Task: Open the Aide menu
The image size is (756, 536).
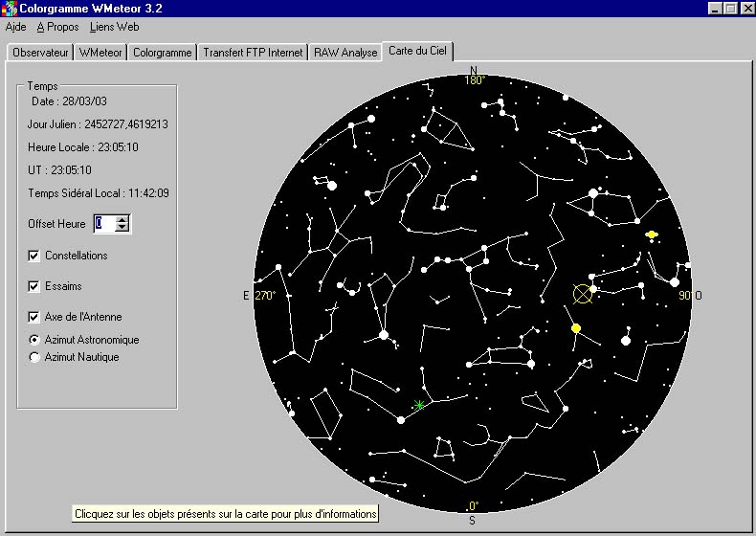Action: [x=15, y=27]
